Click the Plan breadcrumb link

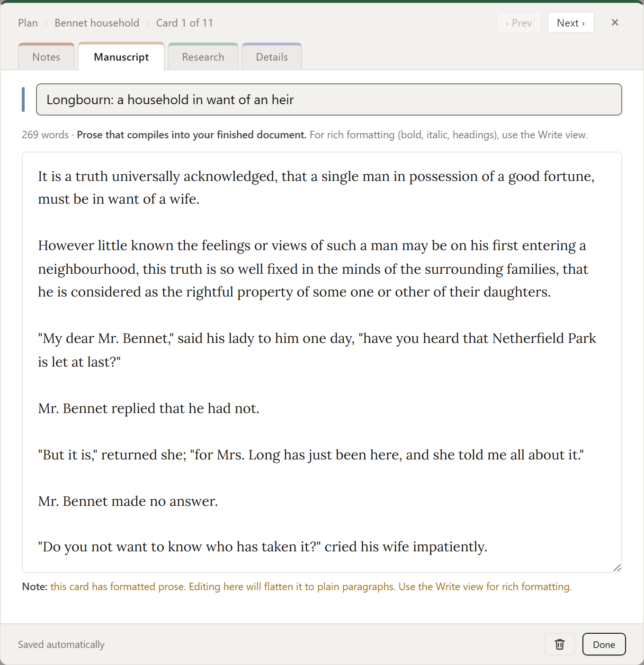pos(28,23)
